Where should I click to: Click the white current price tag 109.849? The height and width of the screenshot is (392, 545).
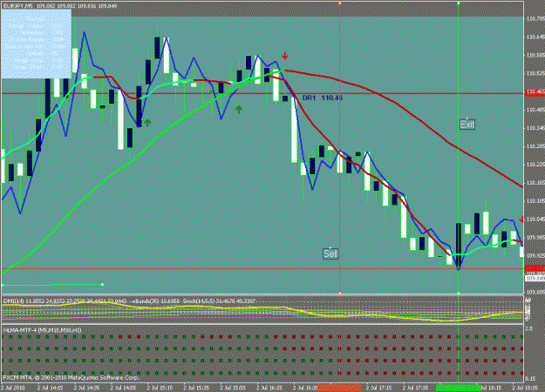[x=535, y=279]
